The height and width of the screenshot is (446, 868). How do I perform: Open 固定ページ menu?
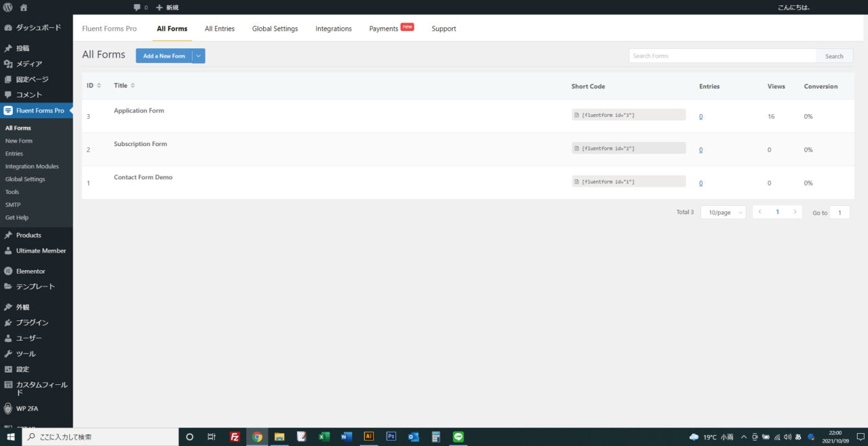pos(37,79)
